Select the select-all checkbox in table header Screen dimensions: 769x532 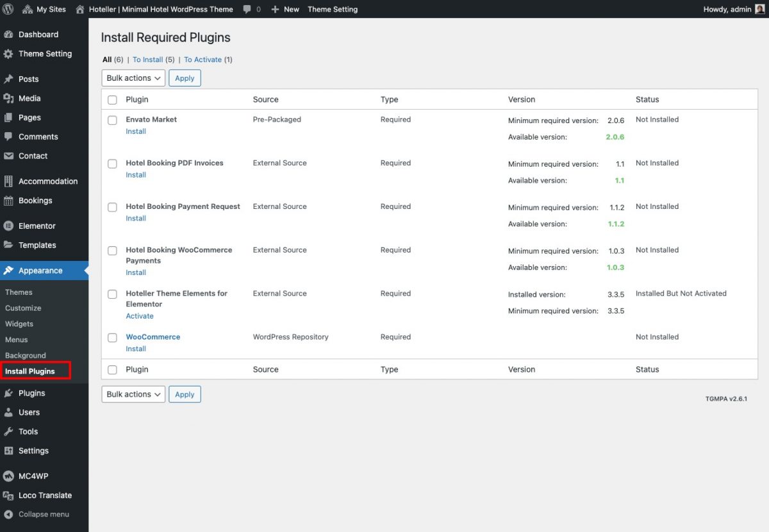(112, 99)
